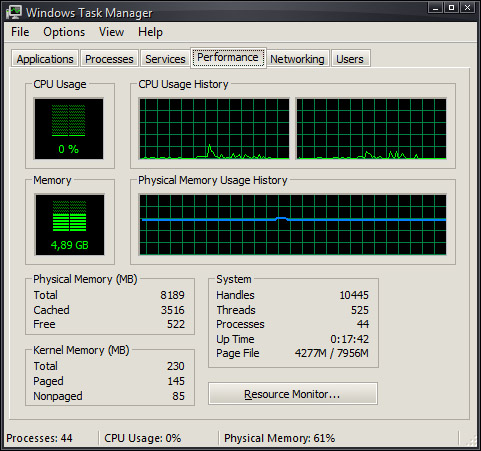The width and height of the screenshot is (481, 451).
Task: Switch to the Processes tab
Action: point(109,59)
